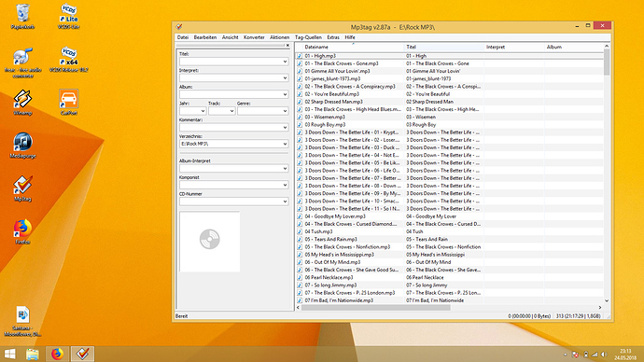The width and height of the screenshot is (644, 362).
Task: Click the file icon of 06 Pearl Necklace.mp3
Action: (300, 277)
